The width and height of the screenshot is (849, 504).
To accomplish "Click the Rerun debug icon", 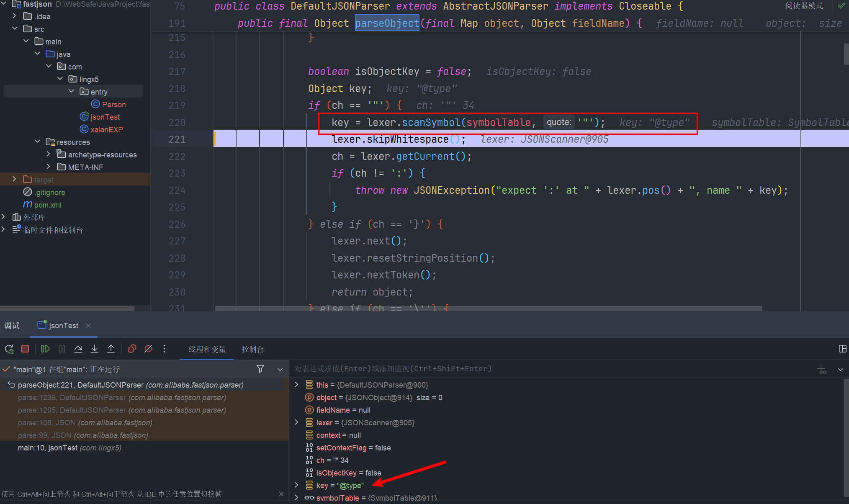I will pyautogui.click(x=9, y=349).
